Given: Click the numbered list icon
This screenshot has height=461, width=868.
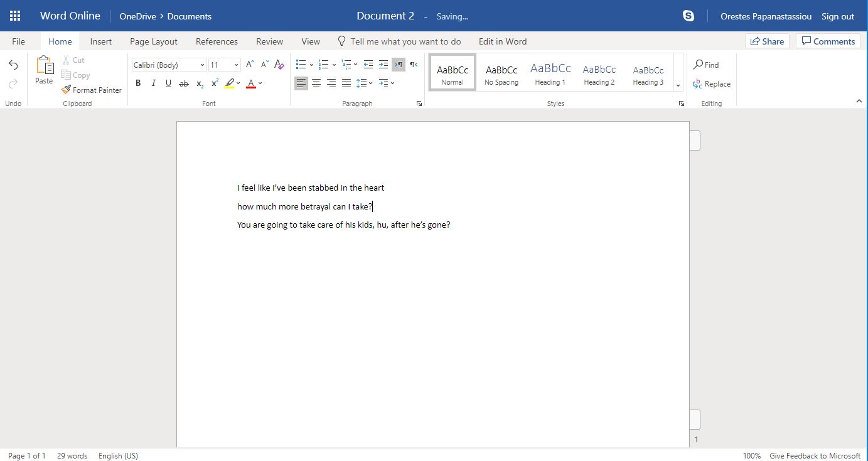Looking at the screenshot, I should (323, 65).
